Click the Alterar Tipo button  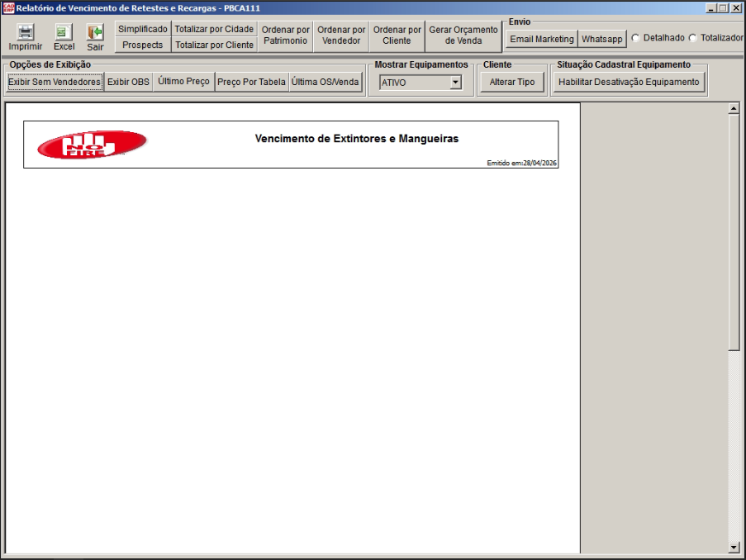point(512,82)
